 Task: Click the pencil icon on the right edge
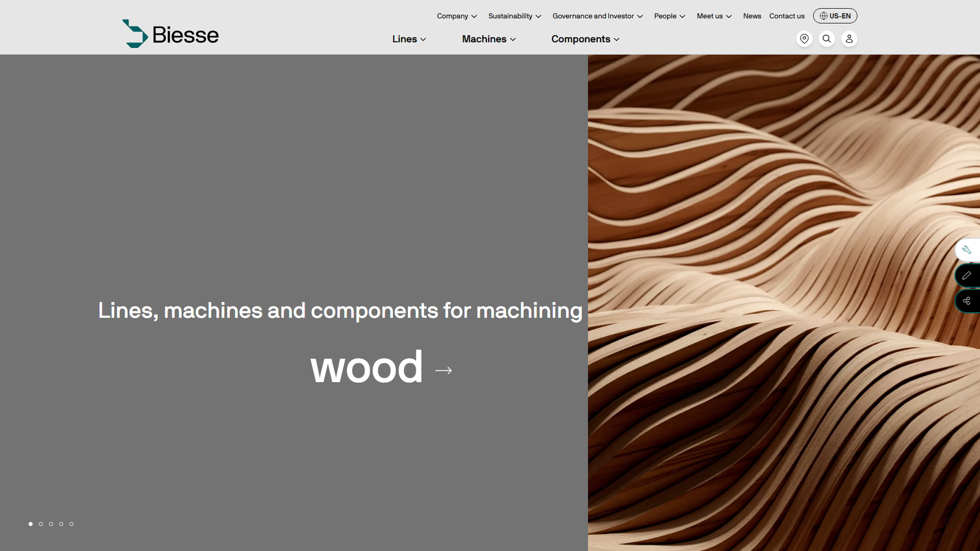(x=967, y=275)
